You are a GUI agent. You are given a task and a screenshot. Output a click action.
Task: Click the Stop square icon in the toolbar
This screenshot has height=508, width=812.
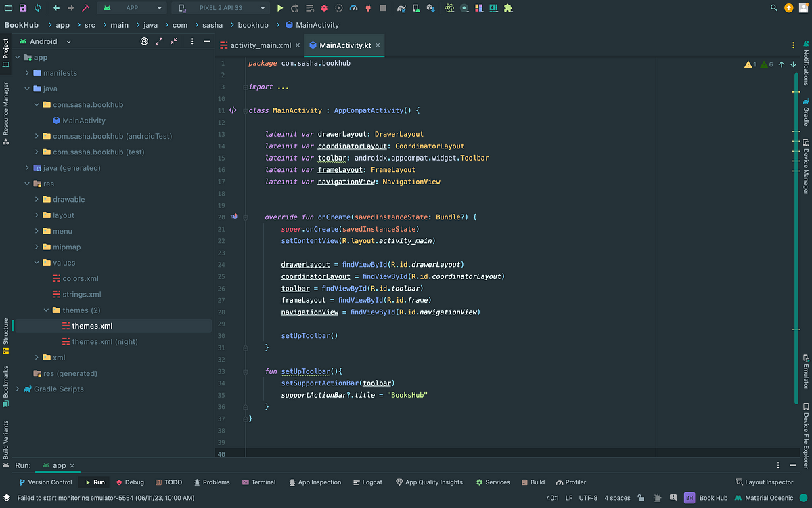[383, 8]
